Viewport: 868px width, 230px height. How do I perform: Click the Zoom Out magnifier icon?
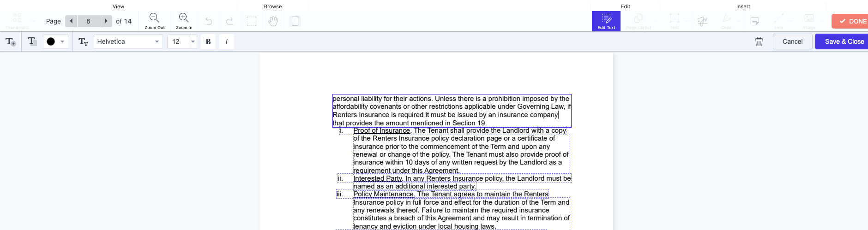(154, 18)
